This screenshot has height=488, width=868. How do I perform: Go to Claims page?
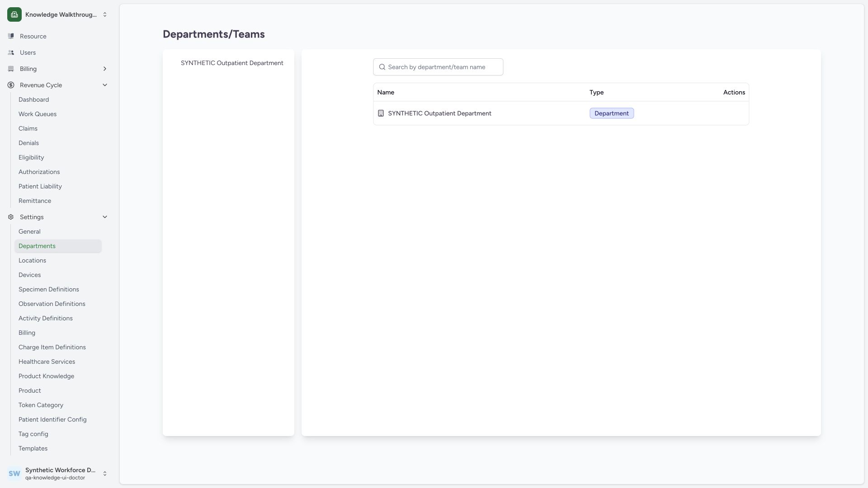point(28,128)
